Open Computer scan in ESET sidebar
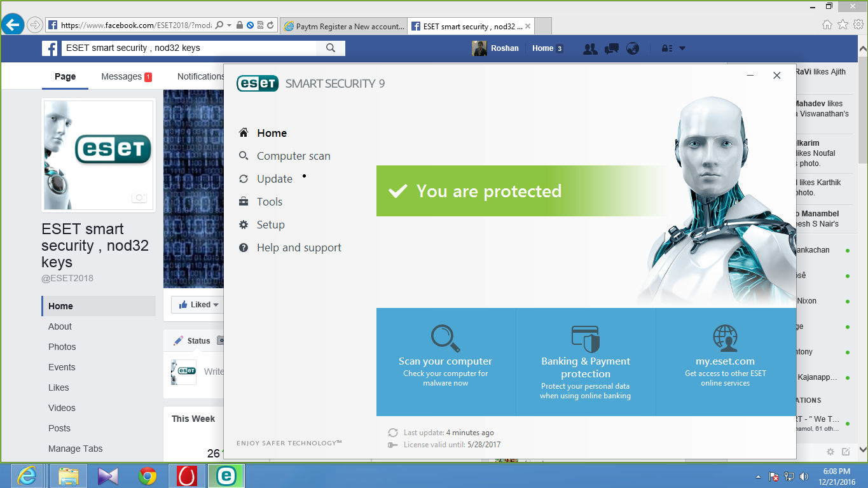The height and width of the screenshot is (488, 868). click(293, 156)
